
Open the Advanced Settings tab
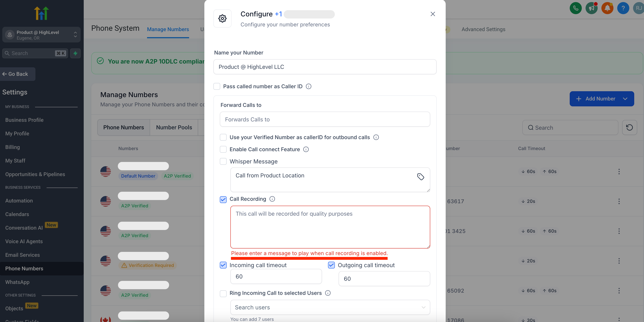483,29
